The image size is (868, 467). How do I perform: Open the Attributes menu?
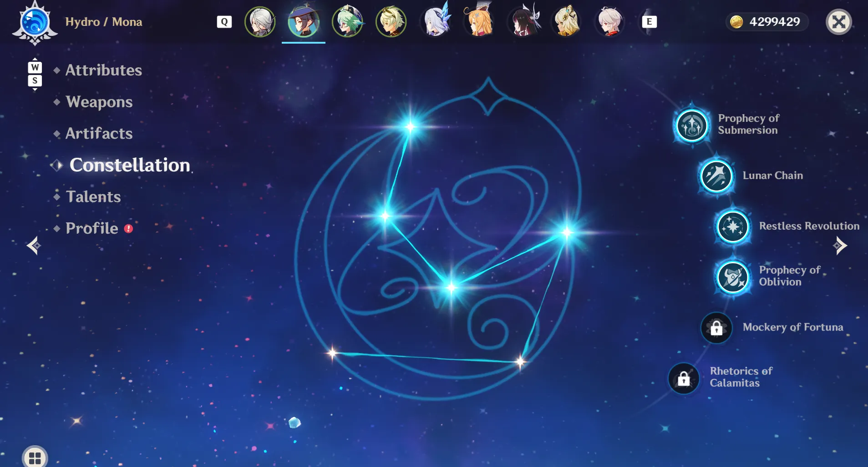pos(104,70)
